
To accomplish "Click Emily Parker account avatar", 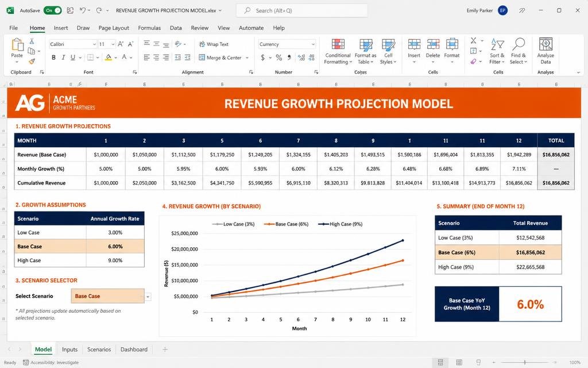I will (503, 10).
